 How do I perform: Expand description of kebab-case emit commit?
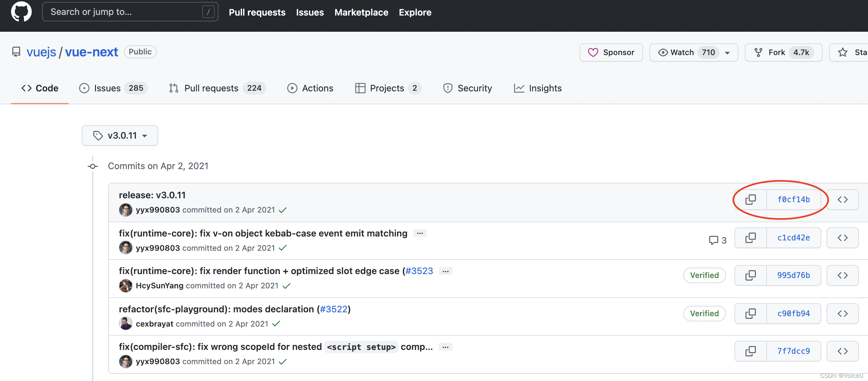[420, 233]
